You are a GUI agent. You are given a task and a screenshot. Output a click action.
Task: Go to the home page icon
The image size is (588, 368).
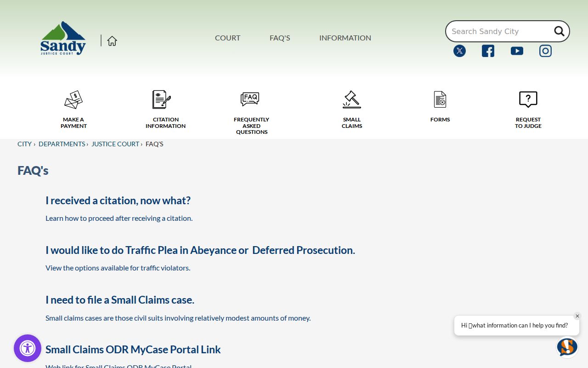pyautogui.click(x=112, y=41)
